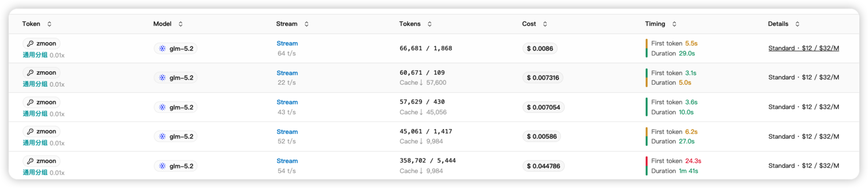Open Stream link with 22 t/s
The height and width of the screenshot is (188, 868).
(x=287, y=73)
